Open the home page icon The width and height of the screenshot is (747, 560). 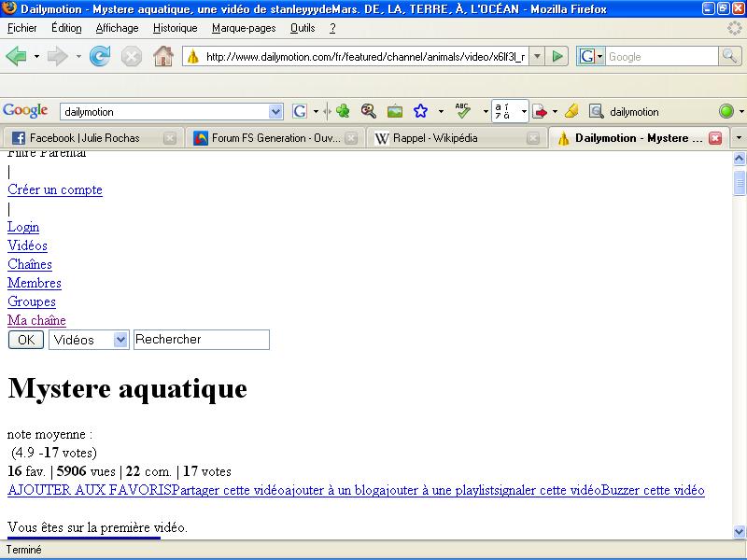tap(162, 57)
